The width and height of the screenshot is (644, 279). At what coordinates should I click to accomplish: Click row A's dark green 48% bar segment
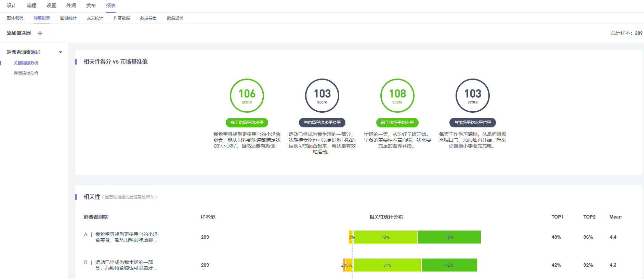449,237
